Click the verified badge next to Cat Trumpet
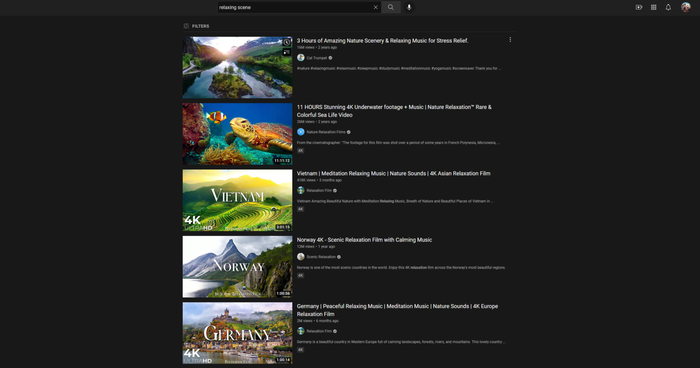 click(x=330, y=58)
